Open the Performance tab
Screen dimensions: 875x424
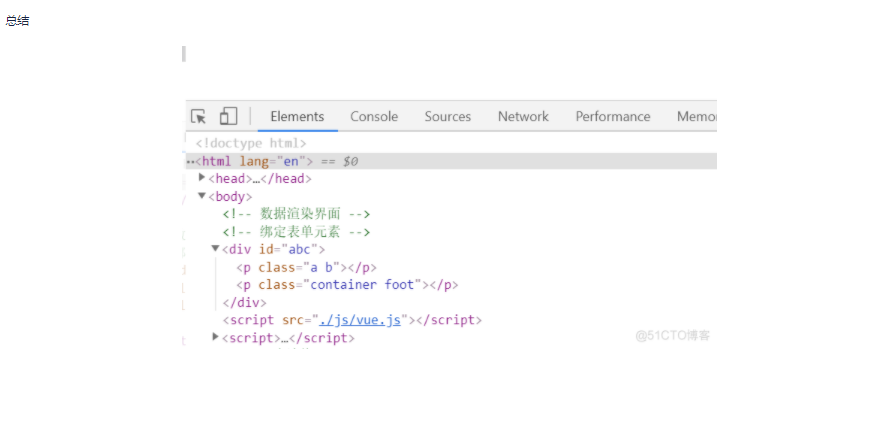tap(613, 116)
